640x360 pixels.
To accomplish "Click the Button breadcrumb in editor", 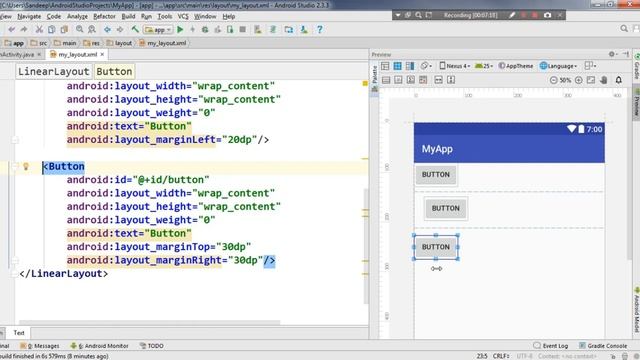I will [114, 71].
